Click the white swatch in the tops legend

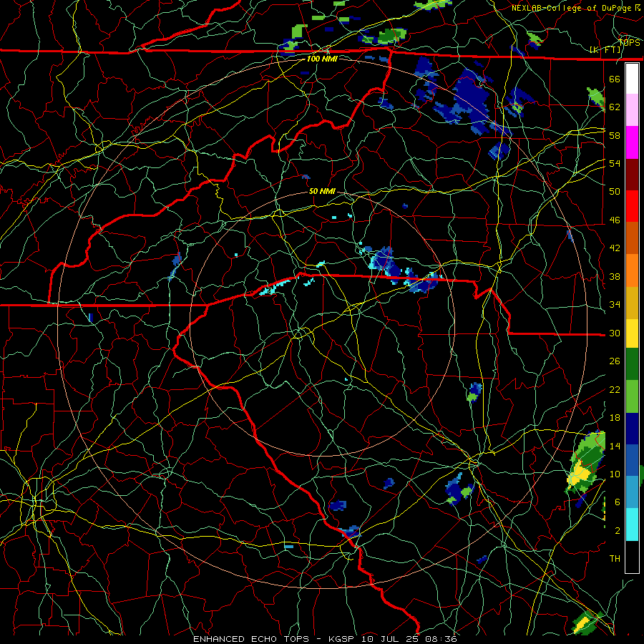click(632, 79)
